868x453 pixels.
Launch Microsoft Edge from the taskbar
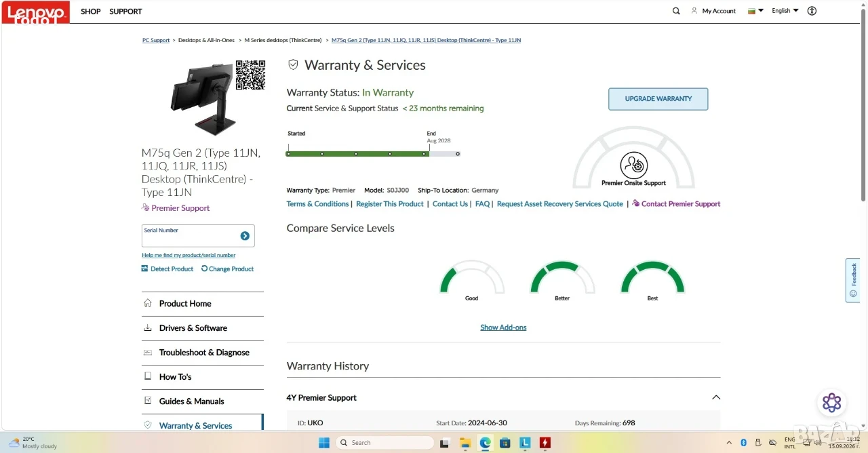coord(485,443)
